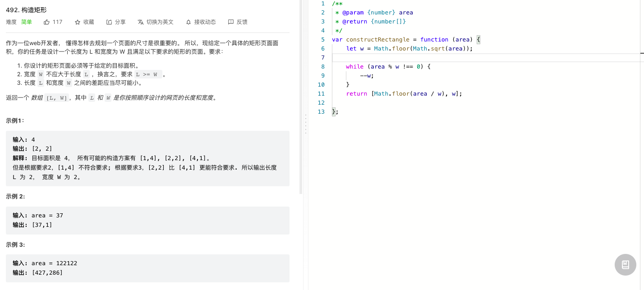The image size is (644, 290).
Task: Click the code line 'let w = Math.floor(Math.sqrt(area));'
Action: tap(409, 48)
